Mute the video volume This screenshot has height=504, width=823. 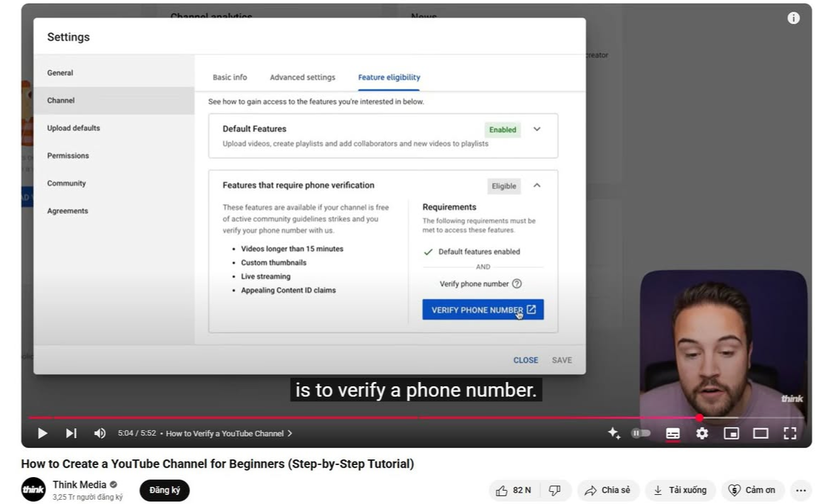[x=100, y=433]
